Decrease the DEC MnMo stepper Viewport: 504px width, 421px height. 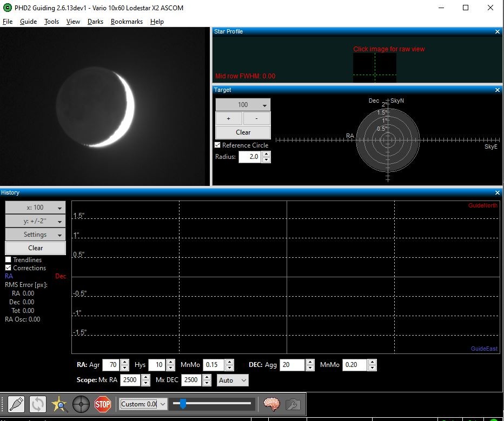pos(372,368)
